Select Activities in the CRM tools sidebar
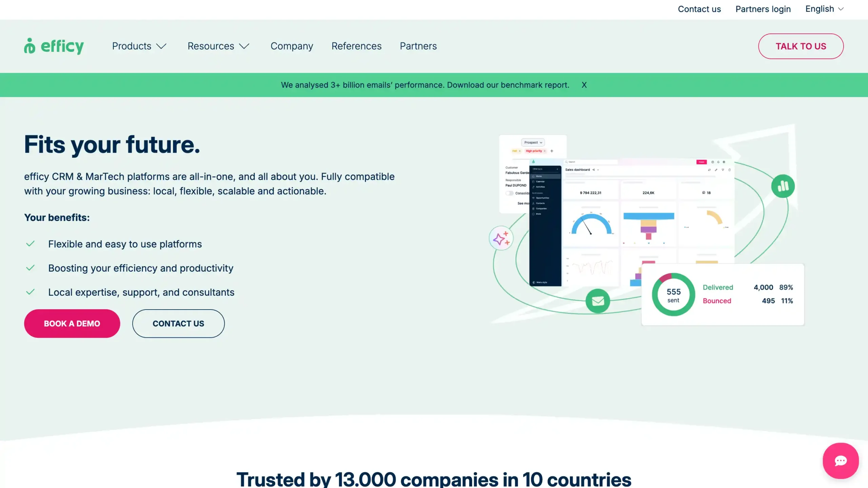 click(x=540, y=187)
